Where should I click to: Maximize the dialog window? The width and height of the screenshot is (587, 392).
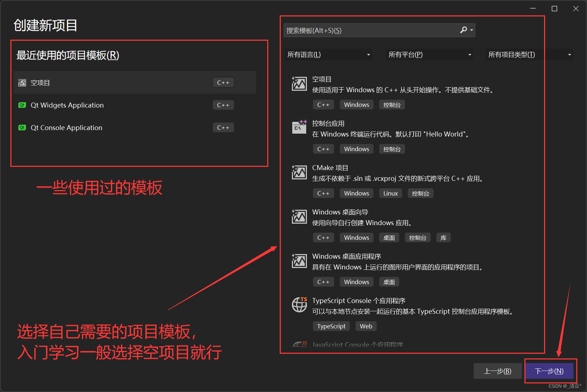click(554, 9)
